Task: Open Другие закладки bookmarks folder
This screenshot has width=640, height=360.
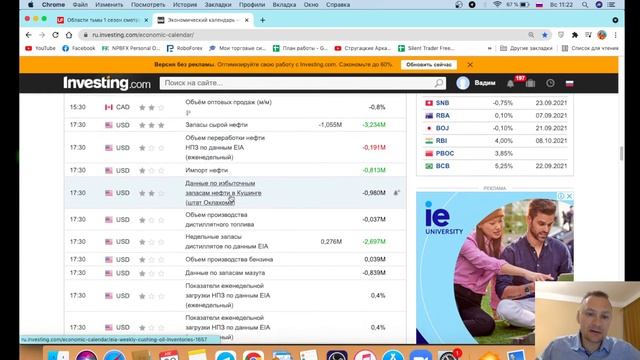Action: pos(526,48)
